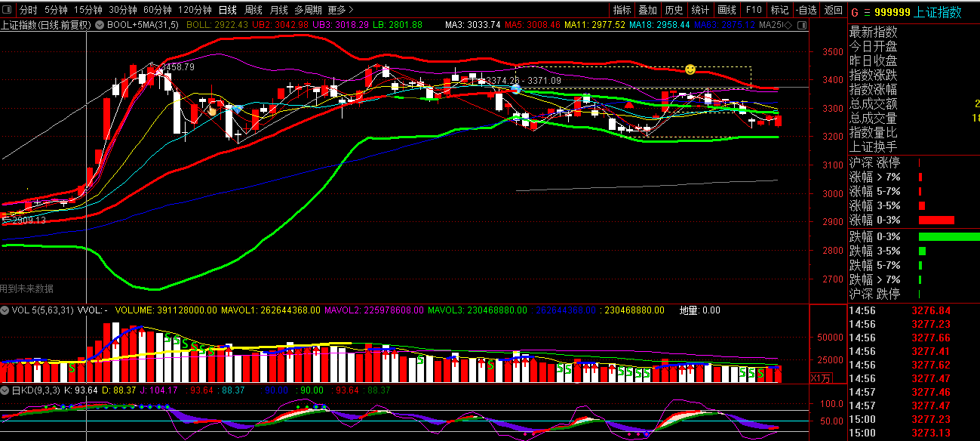Screen dimensions: 980x441
Task: Toggle the panel icon at MA legend end
Action: (x=800, y=25)
